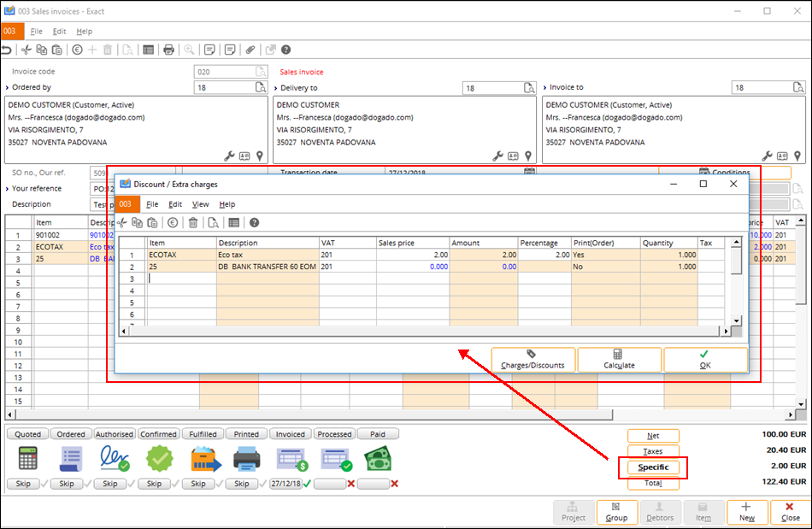This screenshot has width=812, height=529.
Task: Click the Invoice code field
Action: pyautogui.click(x=231, y=72)
